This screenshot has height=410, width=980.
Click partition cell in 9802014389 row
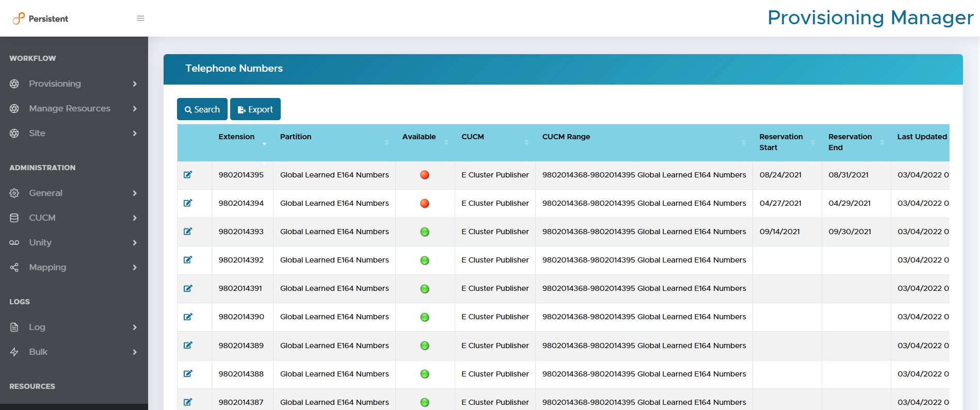334,346
